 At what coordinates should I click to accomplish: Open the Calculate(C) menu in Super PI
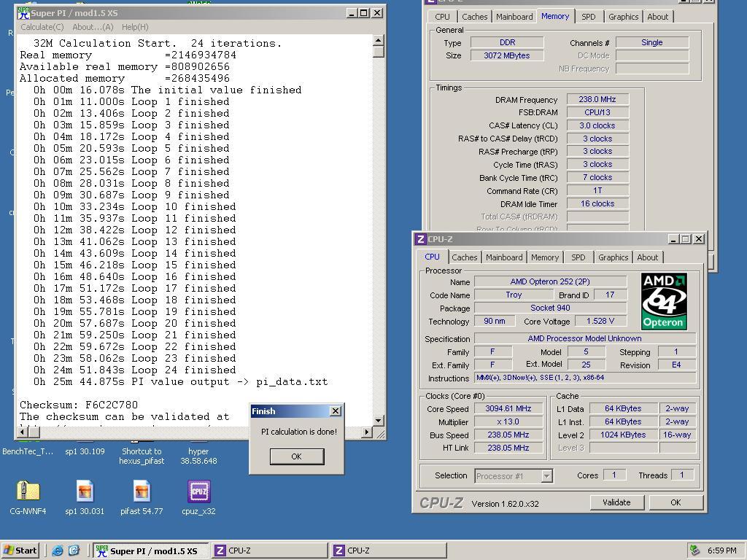[x=42, y=27]
